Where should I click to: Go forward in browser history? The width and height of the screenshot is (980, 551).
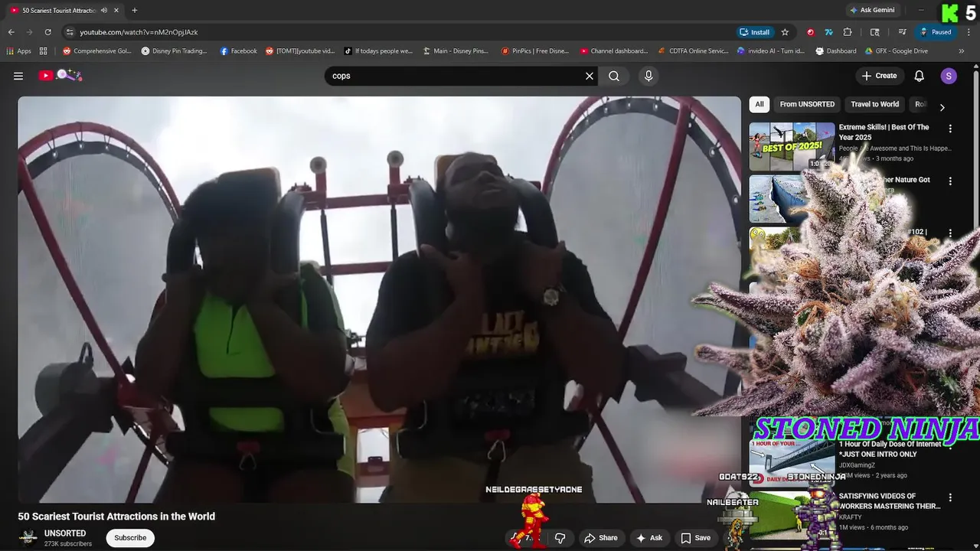[x=29, y=32]
